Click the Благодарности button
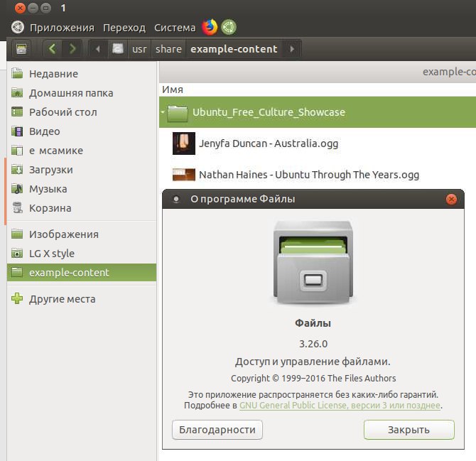Image resolution: width=476 pixels, height=461 pixels. [217, 430]
